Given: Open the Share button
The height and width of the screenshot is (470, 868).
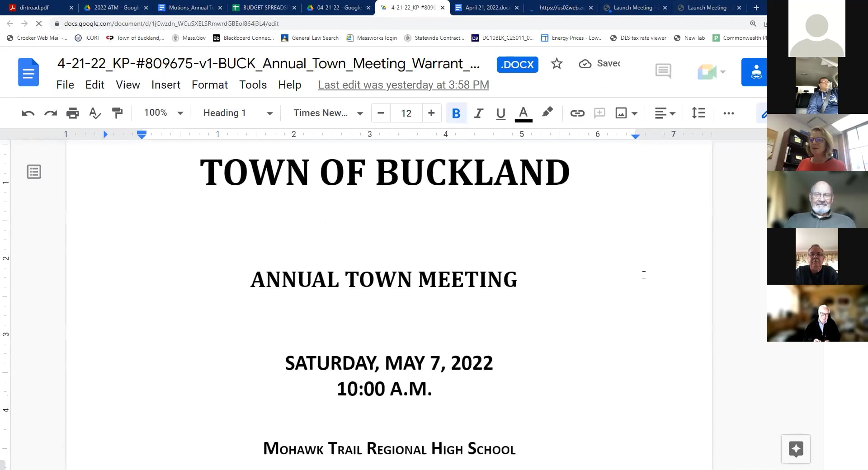Looking at the screenshot, I should pyautogui.click(x=754, y=72).
